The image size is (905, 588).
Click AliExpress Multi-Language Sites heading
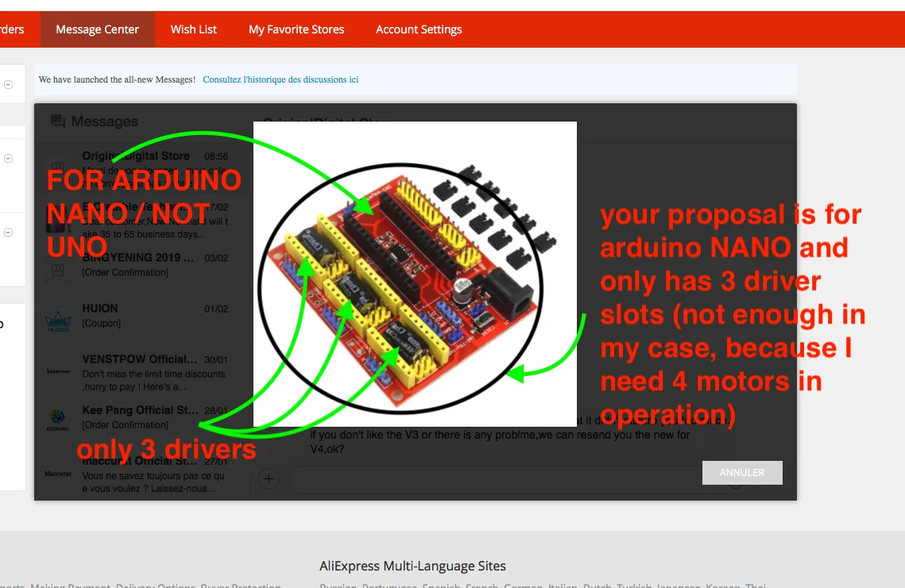click(x=412, y=566)
